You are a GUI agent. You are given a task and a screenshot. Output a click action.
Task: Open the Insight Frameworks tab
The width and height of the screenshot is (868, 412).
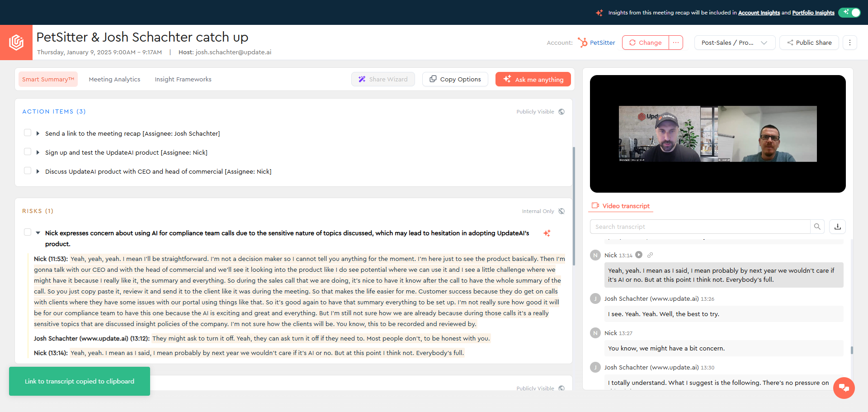click(x=183, y=79)
